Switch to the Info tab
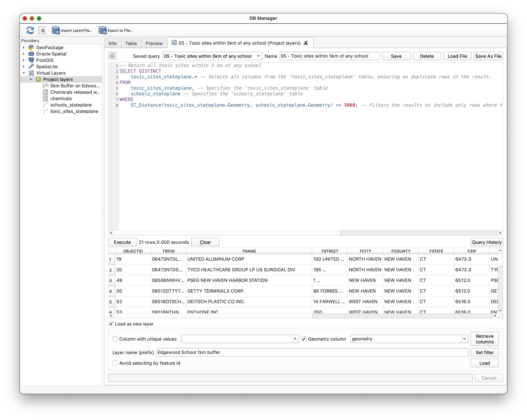 [x=112, y=43]
